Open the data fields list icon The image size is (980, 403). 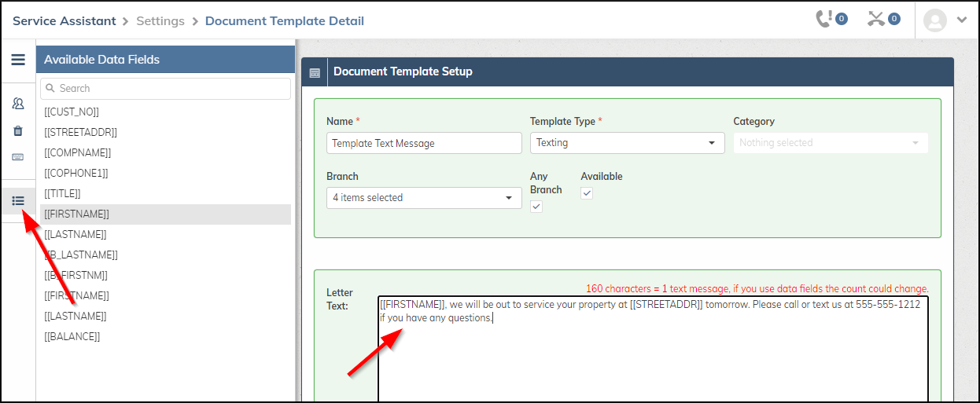pos(17,201)
